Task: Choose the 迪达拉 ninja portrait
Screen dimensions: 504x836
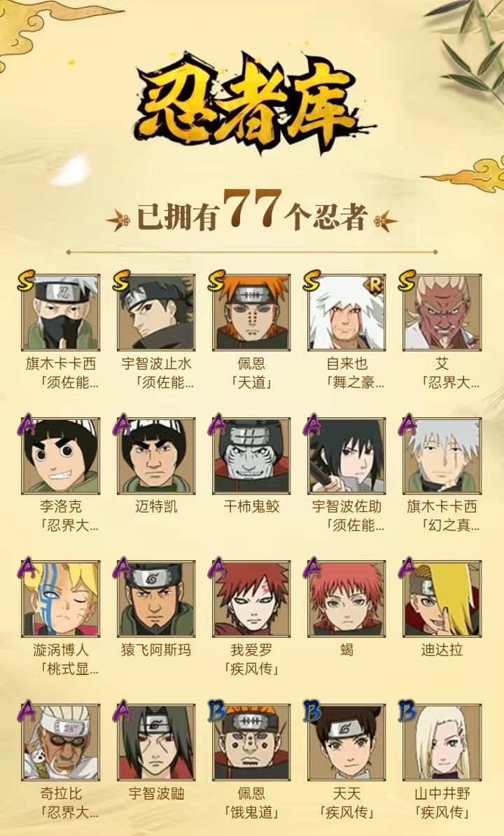Action: click(442, 599)
